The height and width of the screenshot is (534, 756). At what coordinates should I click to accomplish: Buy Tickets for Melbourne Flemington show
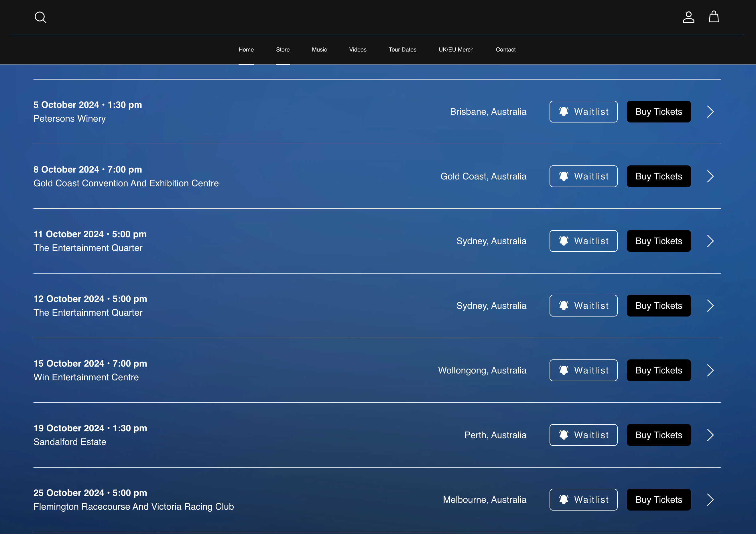coord(659,499)
